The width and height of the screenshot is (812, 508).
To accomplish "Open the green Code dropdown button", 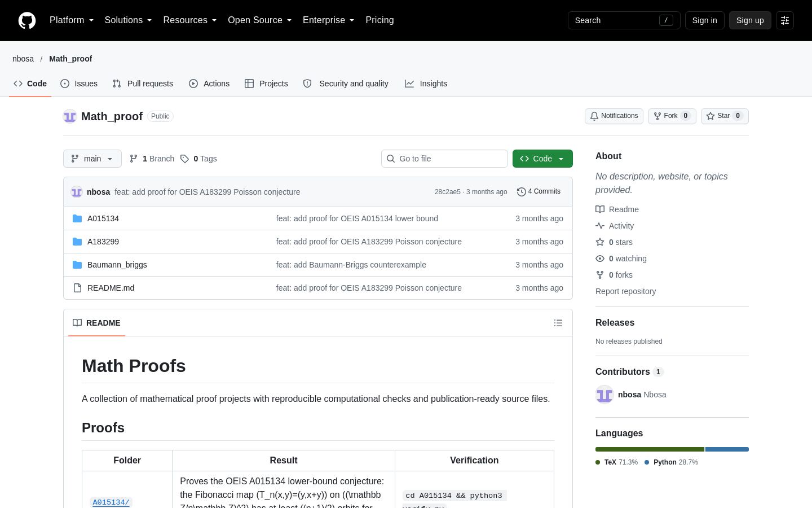I will tap(542, 159).
